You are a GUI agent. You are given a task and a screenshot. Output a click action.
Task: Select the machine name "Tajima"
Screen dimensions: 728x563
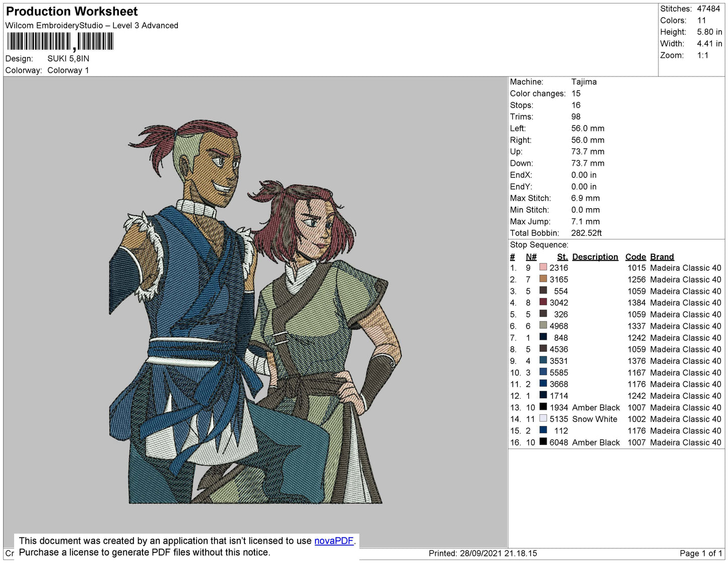coord(584,82)
